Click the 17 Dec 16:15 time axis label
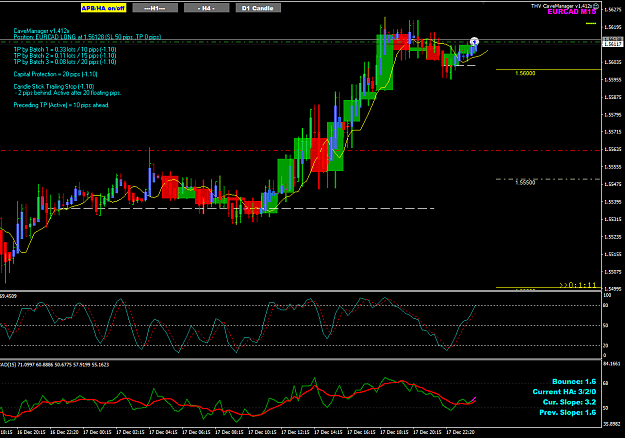The width and height of the screenshot is (625, 438). (361, 432)
